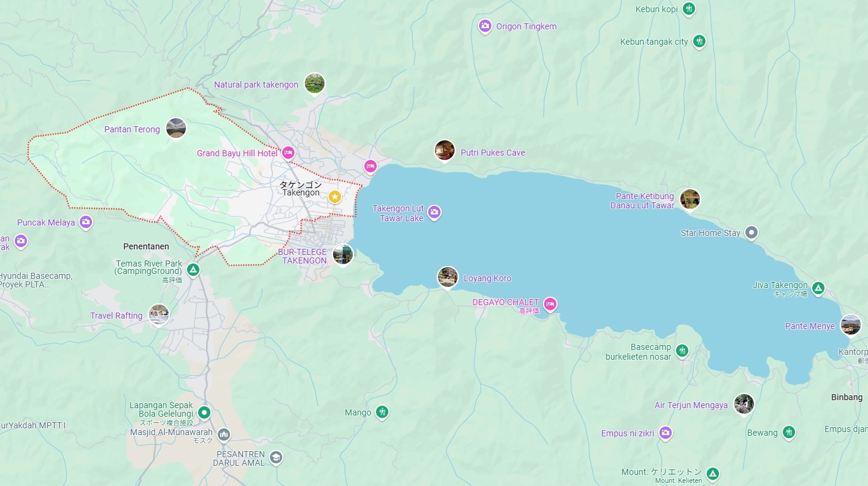This screenshot has height=486, width=868.
Task: Click Takengon Lut Tawar Lake camera icon
Action: pos(434,213)
